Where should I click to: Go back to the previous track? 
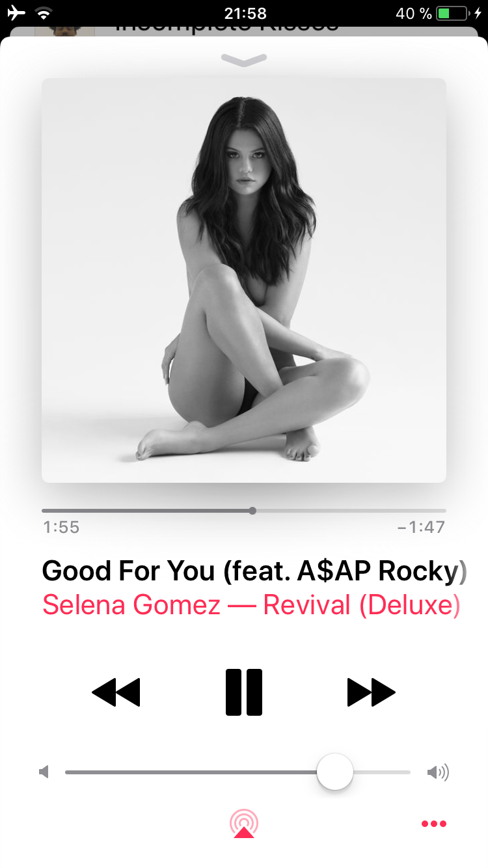(x=116, y=692)
